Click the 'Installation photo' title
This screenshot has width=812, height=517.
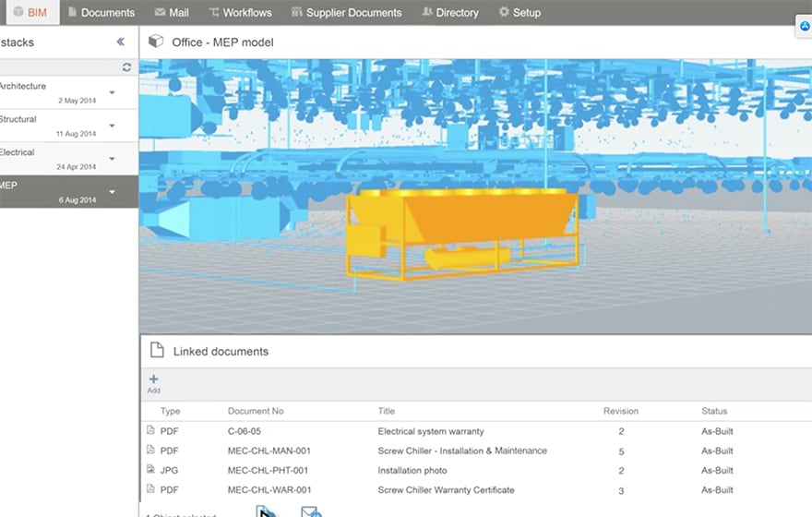pyautogui.click(x=412, y=470)
